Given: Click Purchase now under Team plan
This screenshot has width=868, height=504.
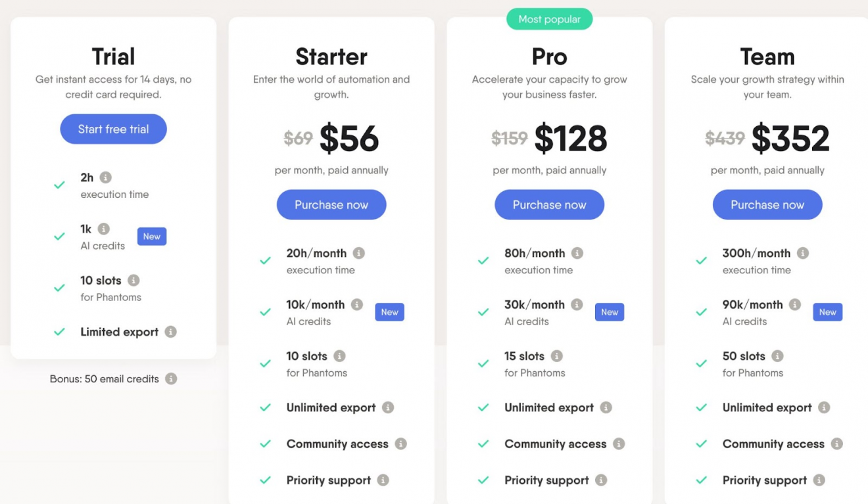Looking at the screenshot, I should [x=767, y=204].
